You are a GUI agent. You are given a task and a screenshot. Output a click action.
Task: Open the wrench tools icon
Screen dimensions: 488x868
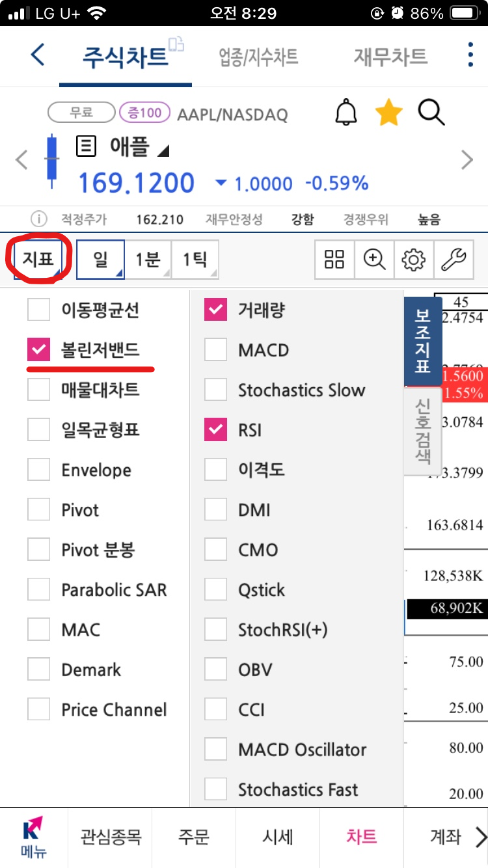[x=454, y=260]
